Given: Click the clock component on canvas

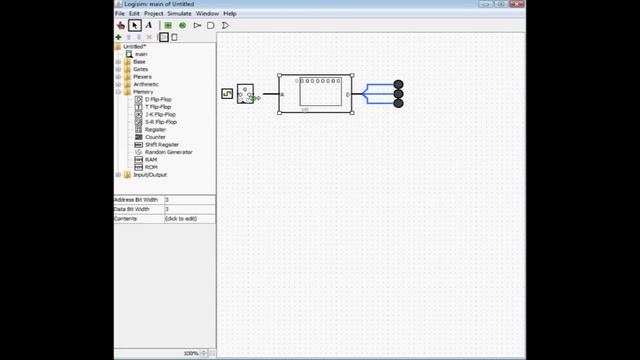Looking at the screenshot, I should tap(227, 94).
